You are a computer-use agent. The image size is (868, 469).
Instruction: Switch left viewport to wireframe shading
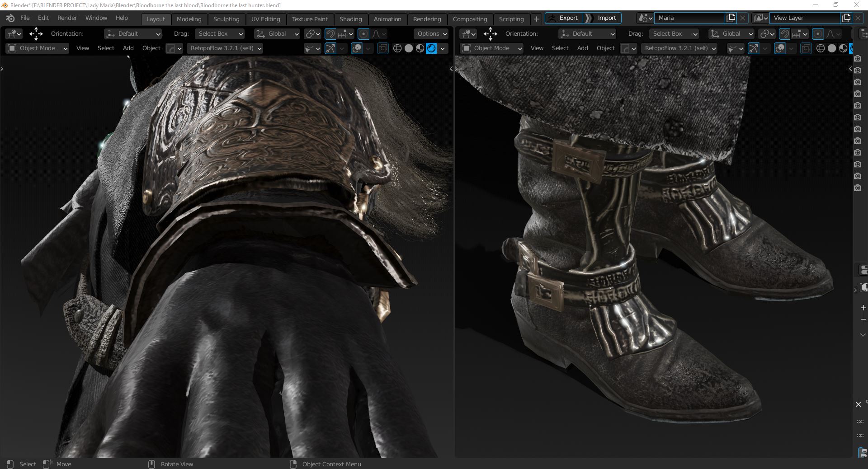pyautogui.click(x=397, y=48)
